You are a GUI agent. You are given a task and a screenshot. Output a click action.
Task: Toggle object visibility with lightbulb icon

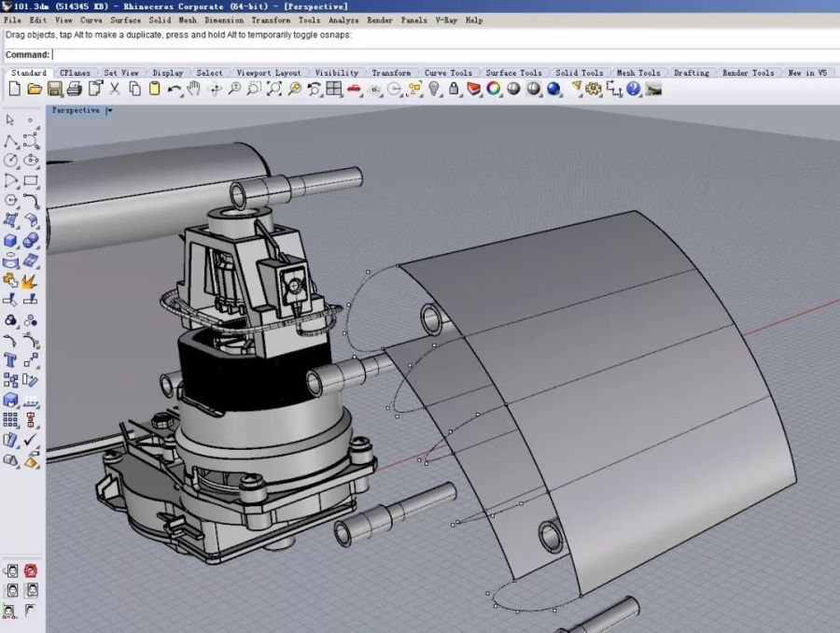[434, 89]
